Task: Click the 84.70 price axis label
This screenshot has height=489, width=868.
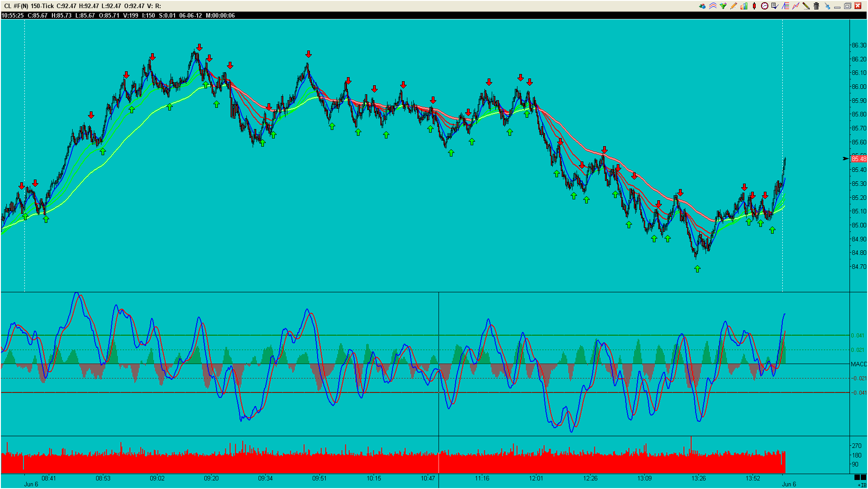Action: [859, 267]
